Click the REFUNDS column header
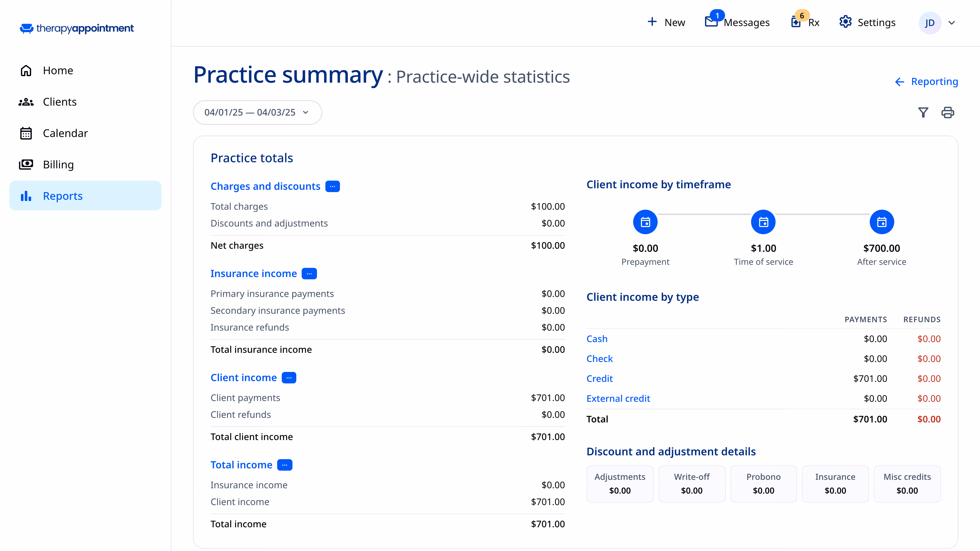The width and height of the screenshot is (980, 551). point(922,320)
